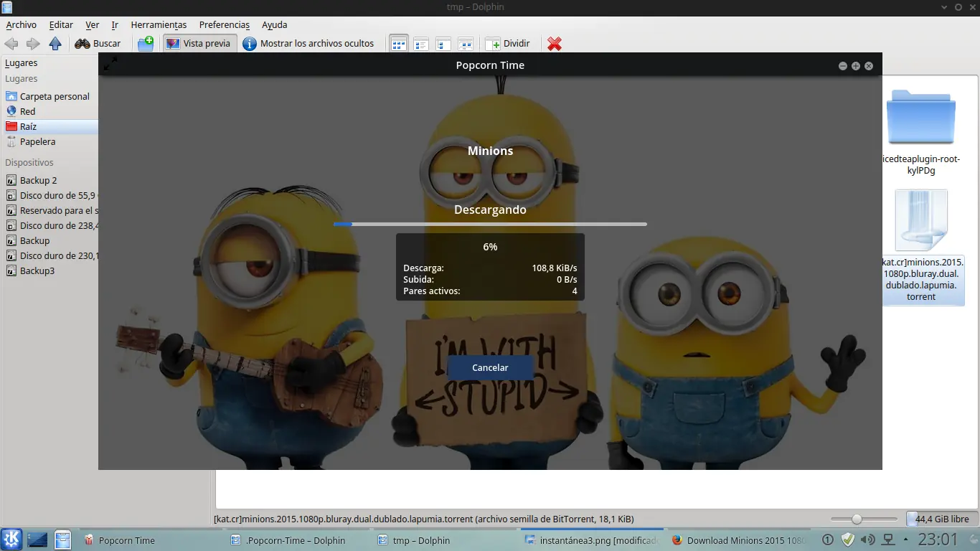Click the 23:01 clock

[x=938, y=540]
